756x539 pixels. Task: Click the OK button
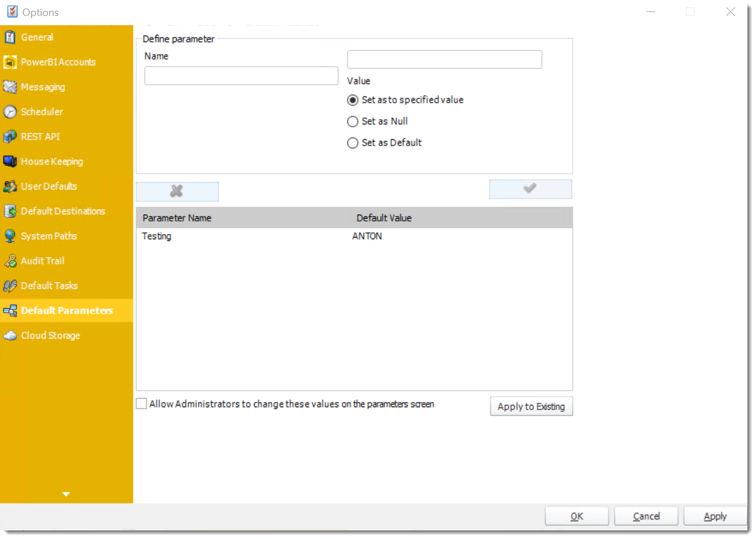(x=576, y=516)
